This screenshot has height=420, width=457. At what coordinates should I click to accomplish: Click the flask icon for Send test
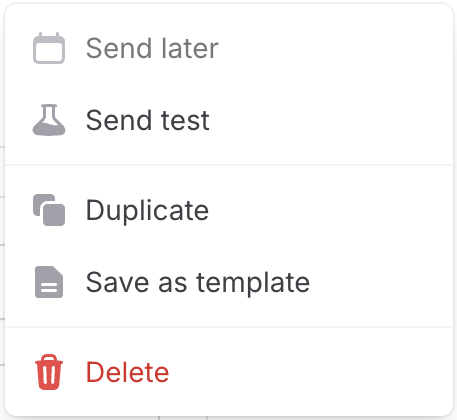[x=49, y=120]
